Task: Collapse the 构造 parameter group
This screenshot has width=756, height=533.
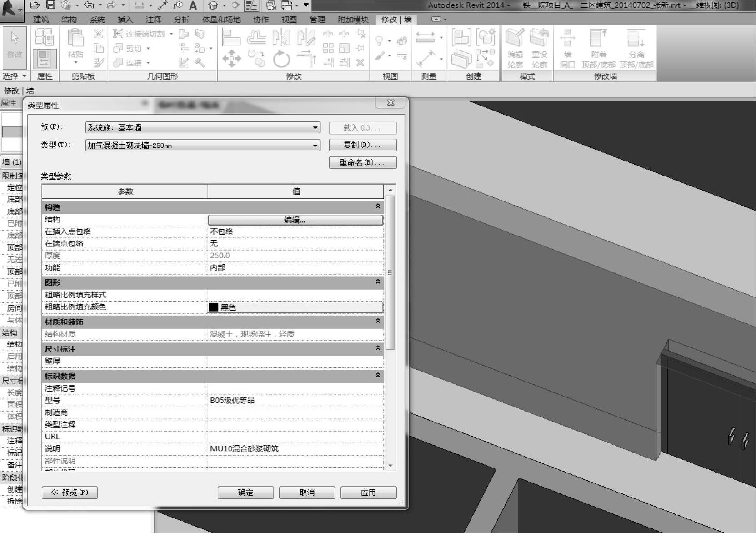Action: coord(378,206)
